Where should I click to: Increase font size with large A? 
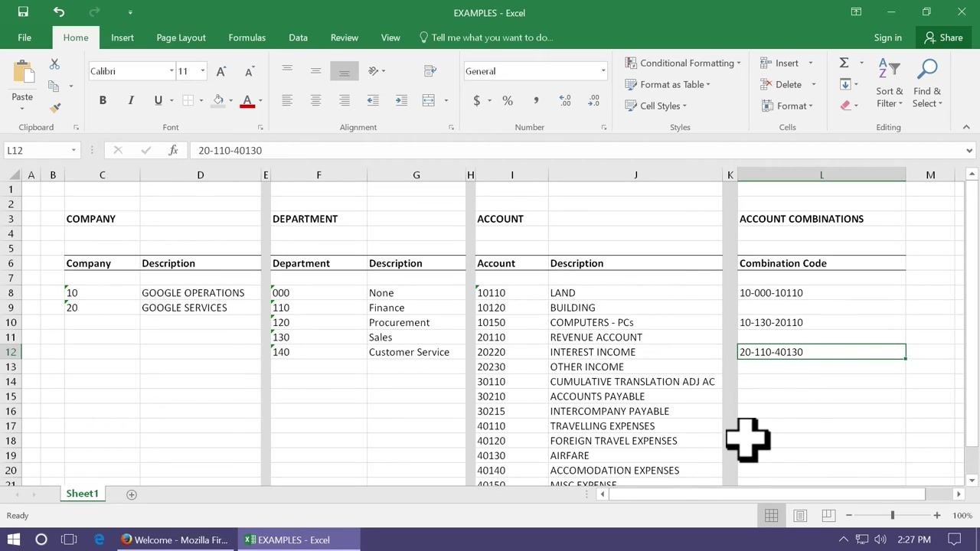[x=220, y=71]
